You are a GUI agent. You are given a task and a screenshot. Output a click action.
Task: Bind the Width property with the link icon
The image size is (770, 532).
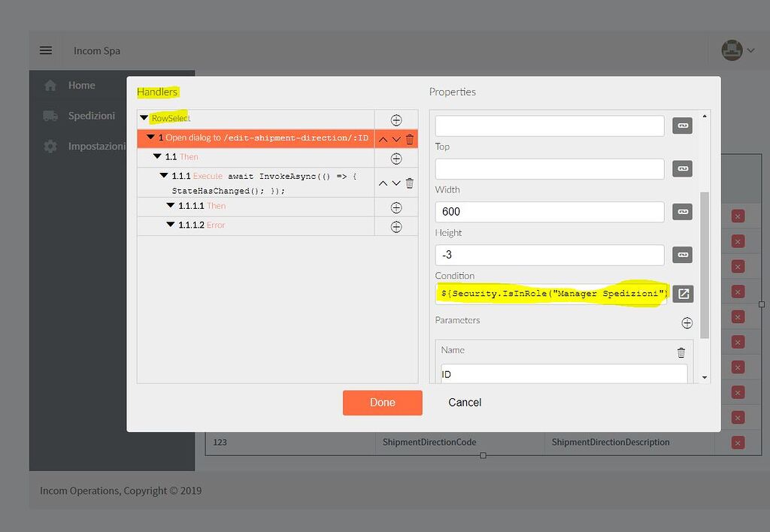683,211
